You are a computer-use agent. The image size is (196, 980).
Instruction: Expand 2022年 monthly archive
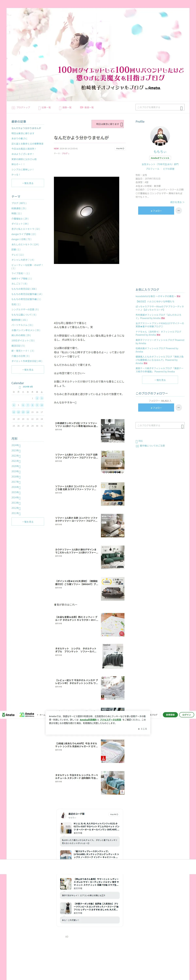(16, 456)
